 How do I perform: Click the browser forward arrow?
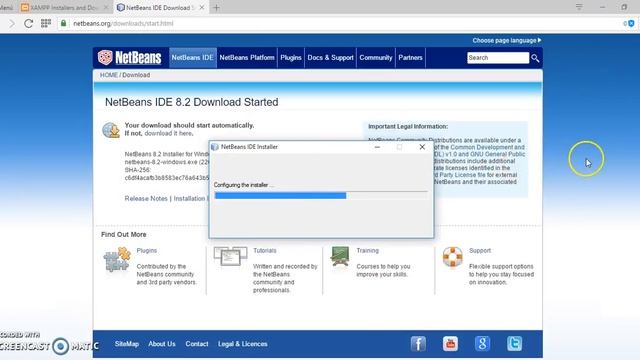11,24
